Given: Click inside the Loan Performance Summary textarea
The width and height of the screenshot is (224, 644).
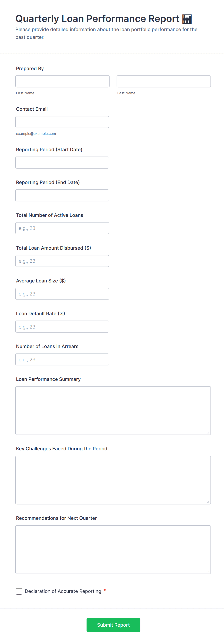Looking at the screenshot, I should click(113, 410).
